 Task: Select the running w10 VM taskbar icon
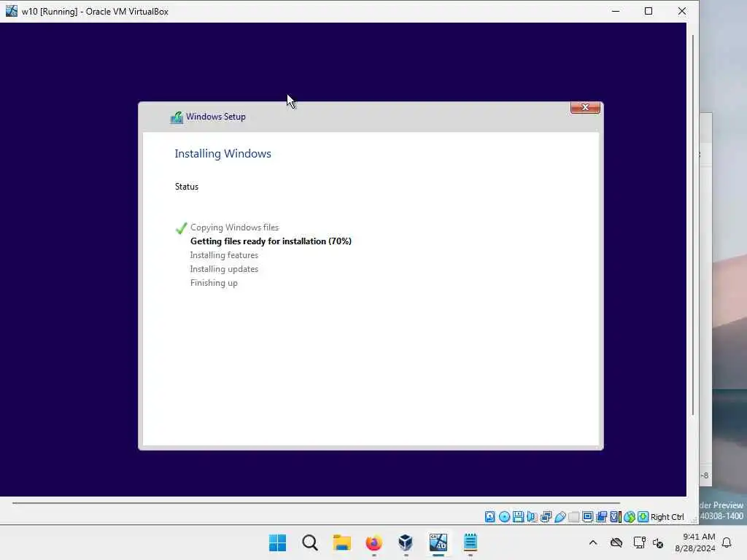click(x=438, y=542)
